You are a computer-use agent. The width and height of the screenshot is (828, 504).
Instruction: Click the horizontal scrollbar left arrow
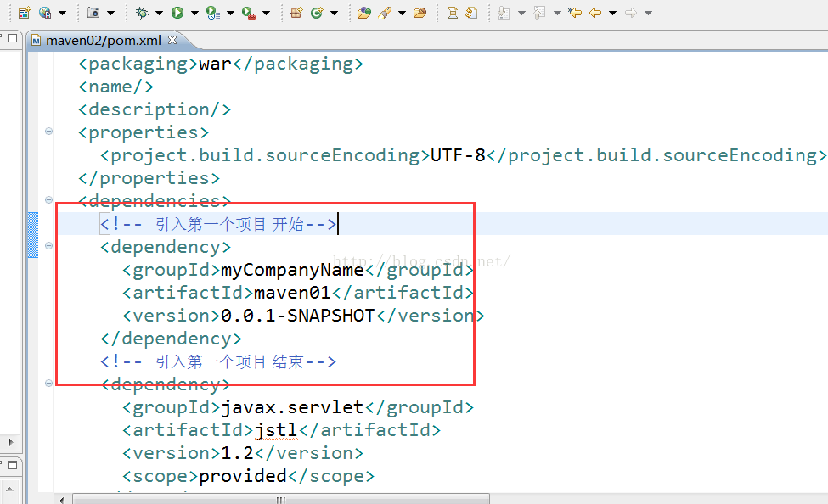coord(62,499)
